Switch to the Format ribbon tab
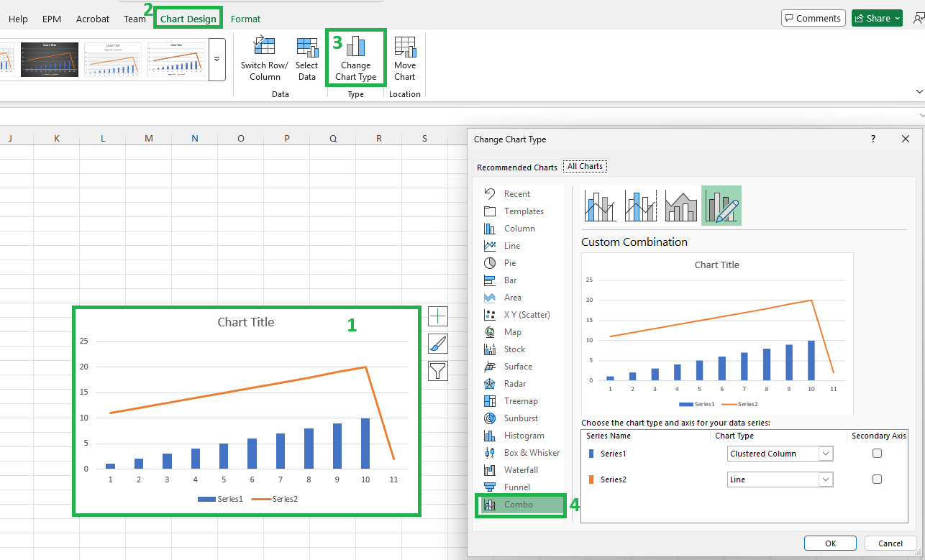Viewport: 925px width, 560px height. click(x=246, y=19)
